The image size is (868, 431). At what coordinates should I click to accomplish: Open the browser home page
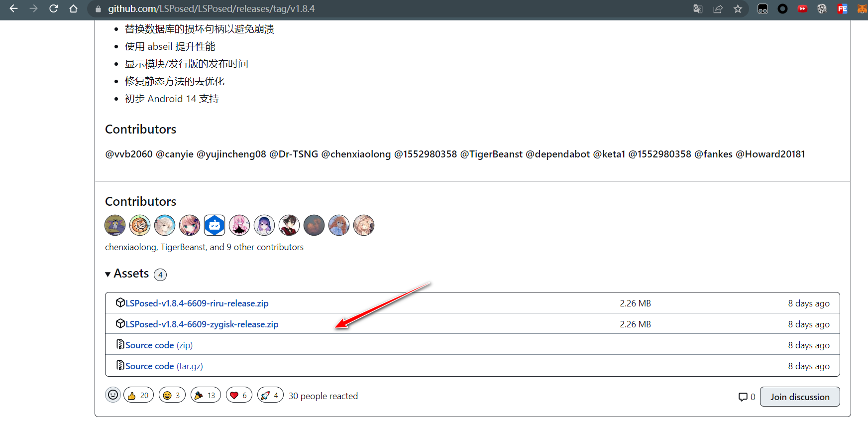[74, 9]
